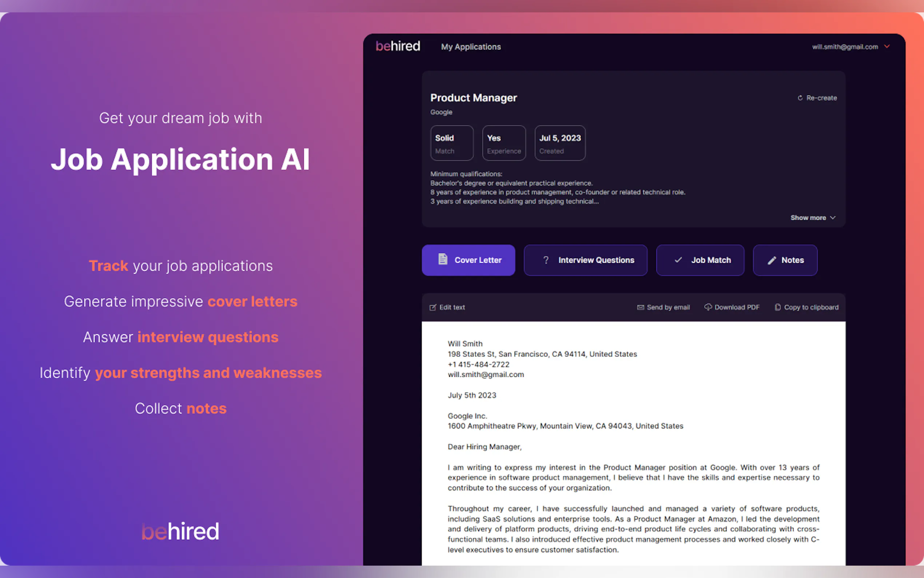Screen dimensions: 924x578
Task: Click the Download PDF cloud icon
Action: click(x=708, y=307)
